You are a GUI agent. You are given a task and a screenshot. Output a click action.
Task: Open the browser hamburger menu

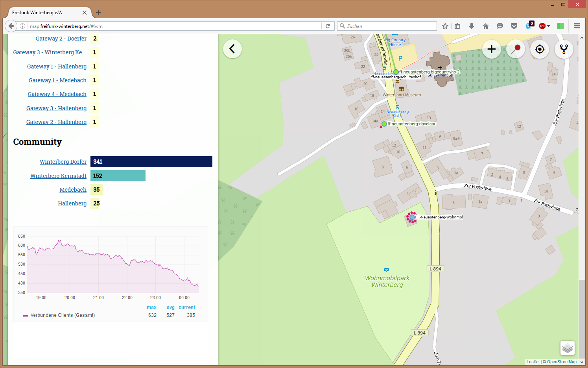point(577,26)
